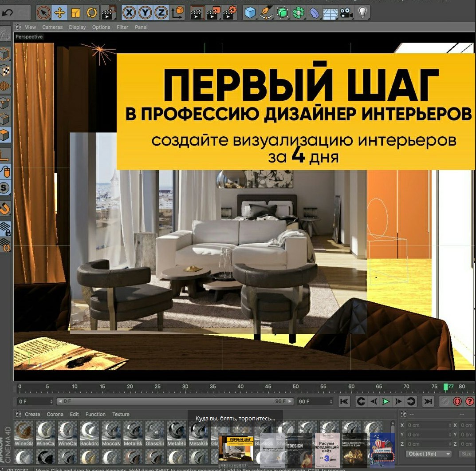Enable Polygons mode in sidebar
This screenshot has height=471, width=476.
(x=5, y=135)
